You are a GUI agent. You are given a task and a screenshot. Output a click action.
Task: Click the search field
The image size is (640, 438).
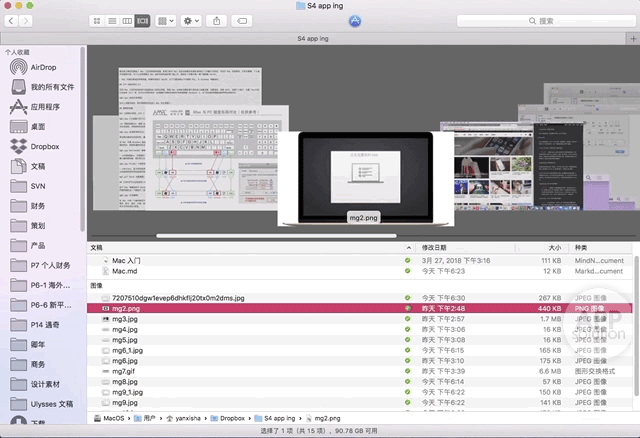543,20
